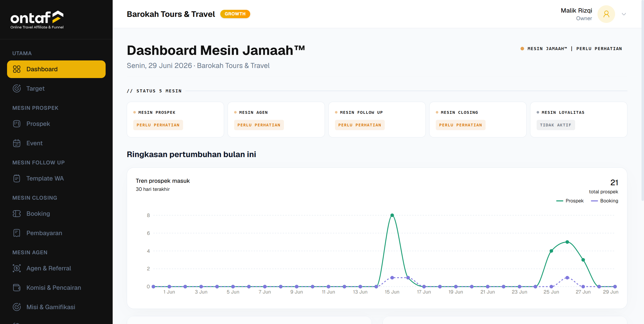This screenshot has height=324, width=644.
Task: Click the "Ringkasan pertumbuhan bulan ini" heading
Action: coord(191,154)
